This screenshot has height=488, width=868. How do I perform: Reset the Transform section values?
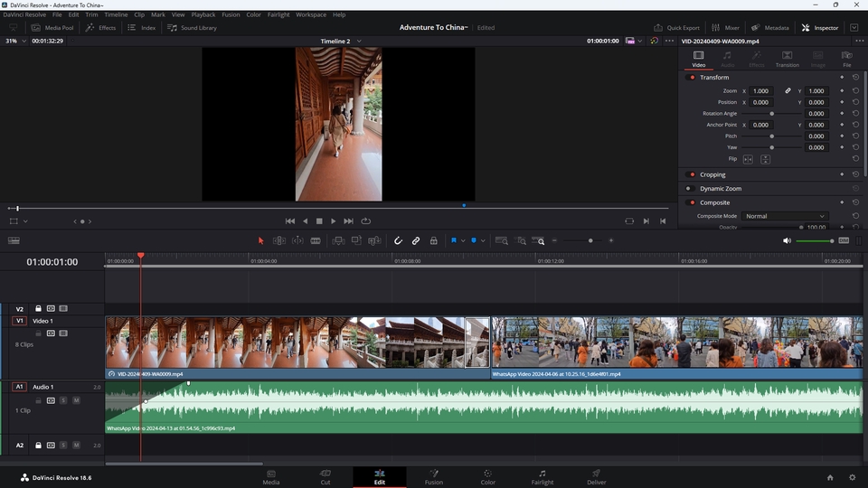pyautogui.click(x=855, y=78)
